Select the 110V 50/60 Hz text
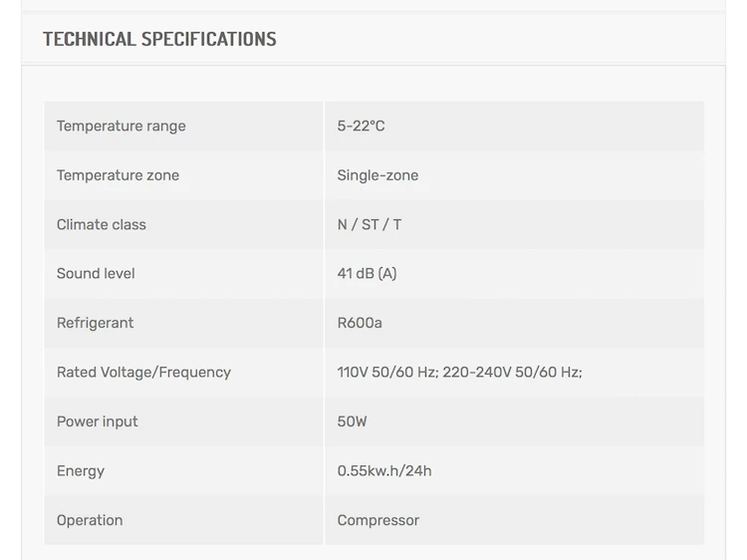The width and height of the screenshot is (747, 560). pos(386,373)
